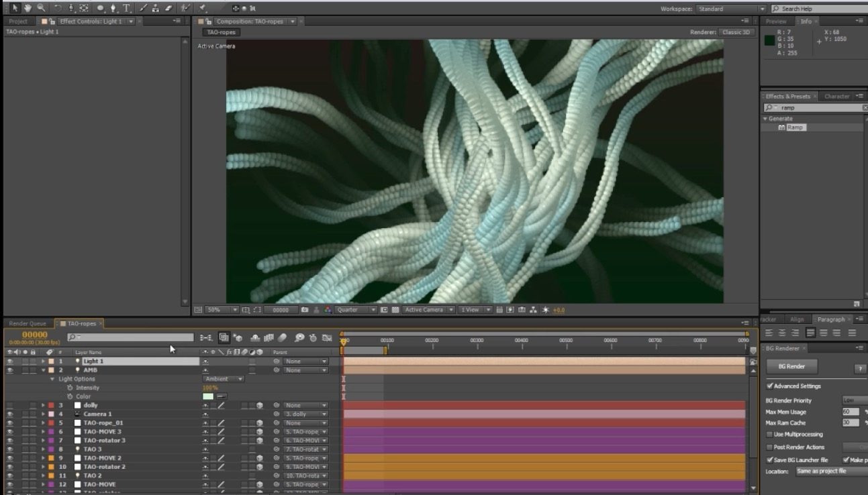Click the Left Align Text icon in Paragraph panel
The width and height of the screenshot is (868, 495).
point(769,333)
